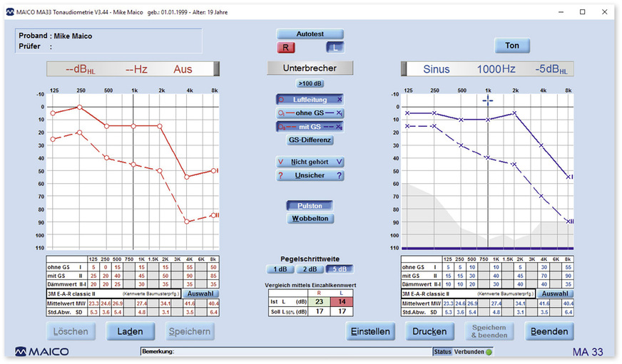Open right Auswahl hearing protector selection
The width and height of the screenshot is (622, 364).
pos(555,293)
